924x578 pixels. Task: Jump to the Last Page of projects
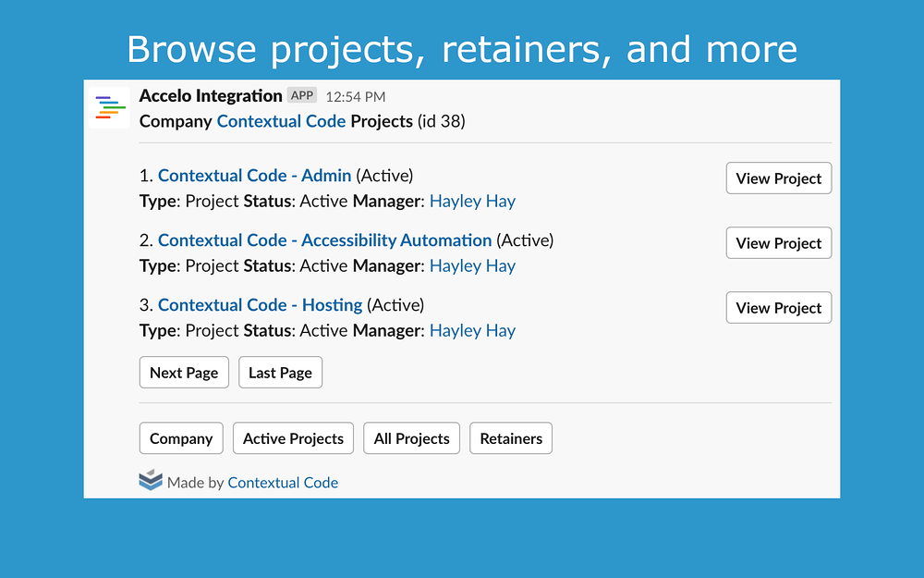pyautogui.click(x=281, y=373)
